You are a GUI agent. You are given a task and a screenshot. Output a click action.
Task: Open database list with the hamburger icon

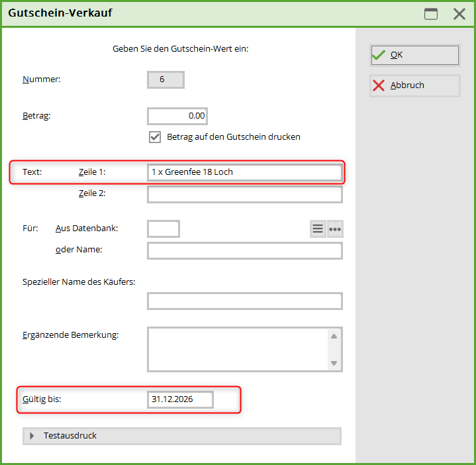tap(318, 229)
